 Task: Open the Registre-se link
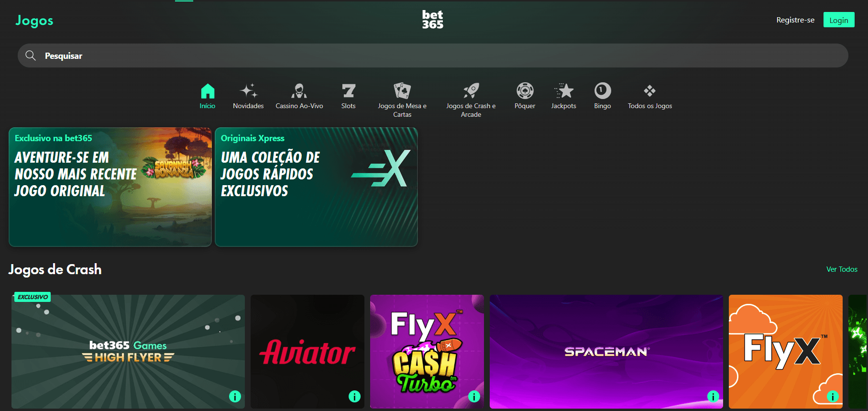pyautogui.click(x=795, y=20)
